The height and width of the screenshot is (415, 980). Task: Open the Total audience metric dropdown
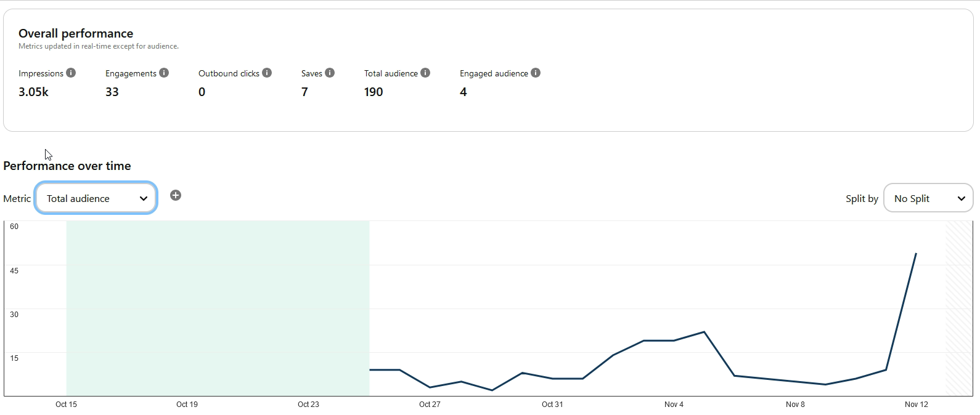[x=96, y=198]
